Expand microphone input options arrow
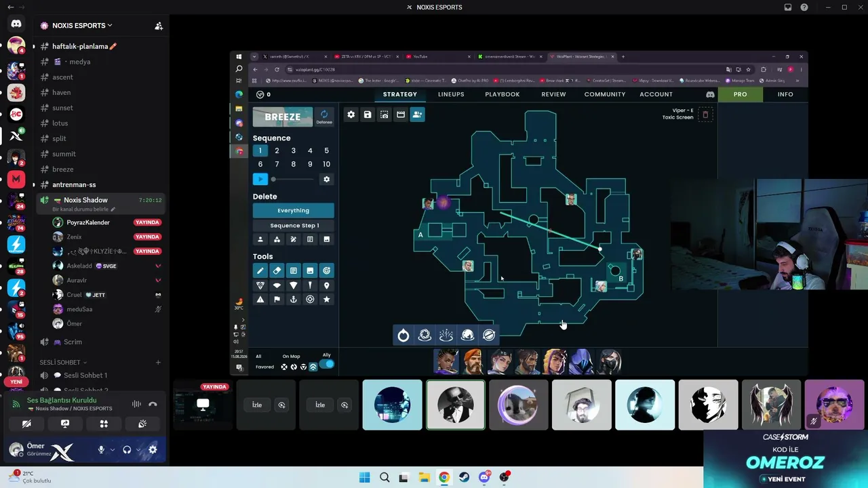The width and height of the screenshot is (868, 488). [x=112, y=449]
